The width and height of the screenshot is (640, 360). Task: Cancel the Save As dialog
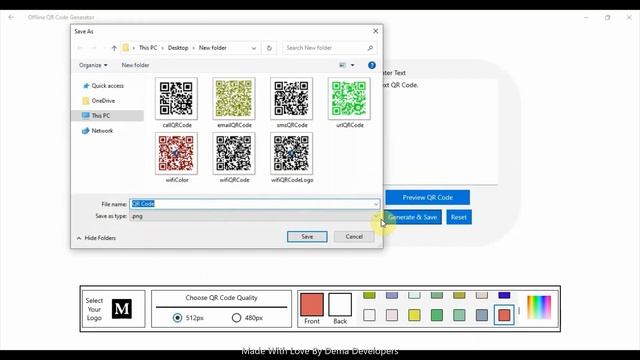[x=354, y=237]
